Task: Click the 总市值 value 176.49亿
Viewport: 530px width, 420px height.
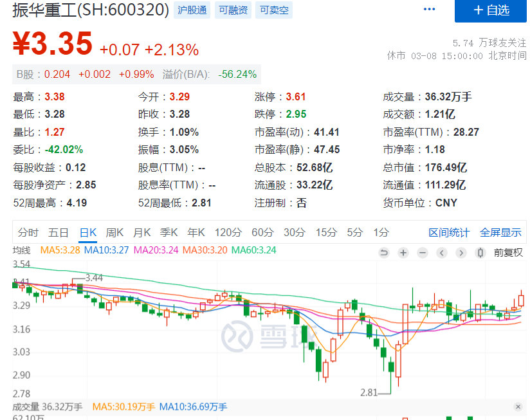Action: coord(446,167)
